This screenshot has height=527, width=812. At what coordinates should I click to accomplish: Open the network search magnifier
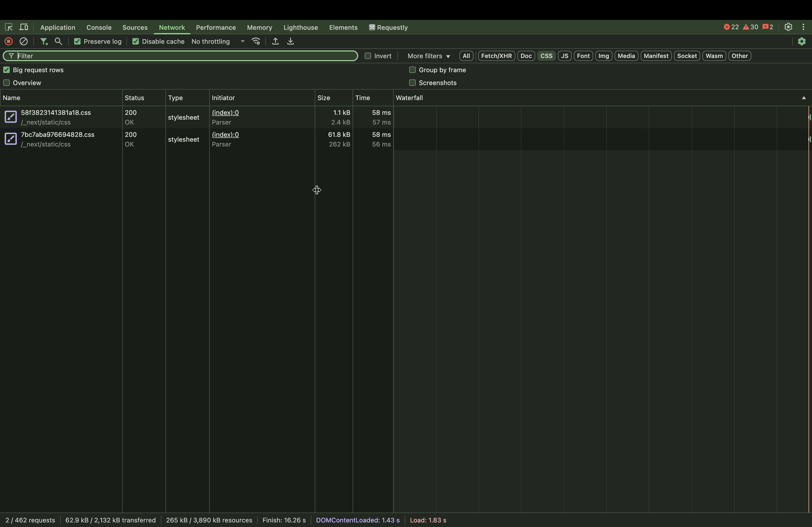pyautogui.click(x=58, y=41)
